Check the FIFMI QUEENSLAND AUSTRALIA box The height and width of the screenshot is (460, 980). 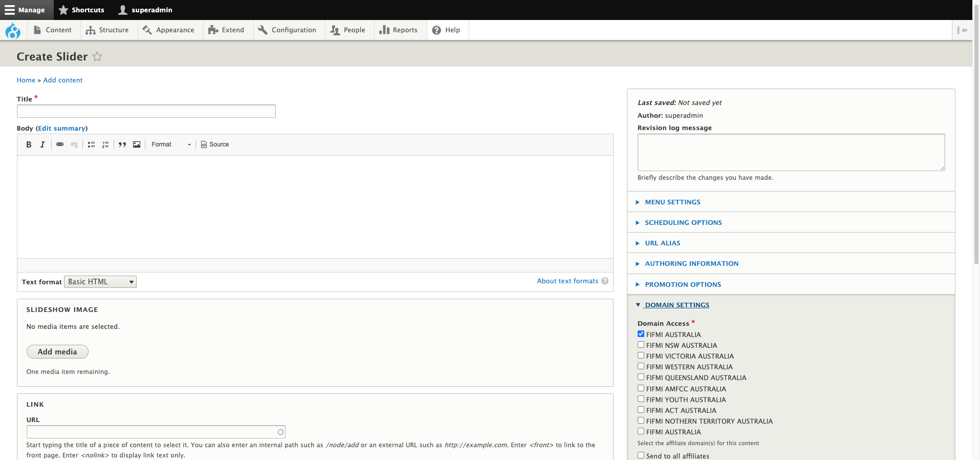point(641,377)
